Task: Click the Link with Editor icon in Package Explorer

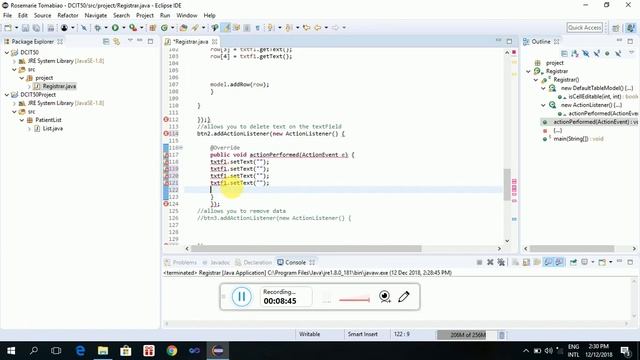Action: coord(117,42)
